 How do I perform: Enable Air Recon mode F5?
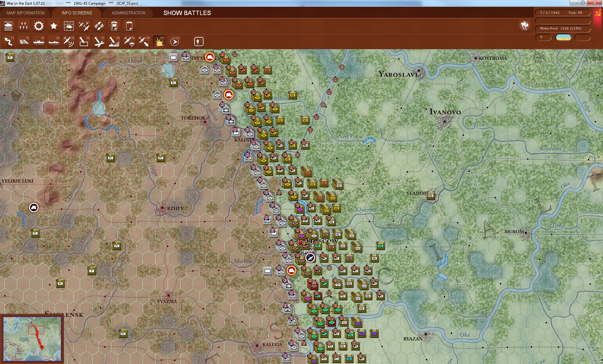pos(68,41)
